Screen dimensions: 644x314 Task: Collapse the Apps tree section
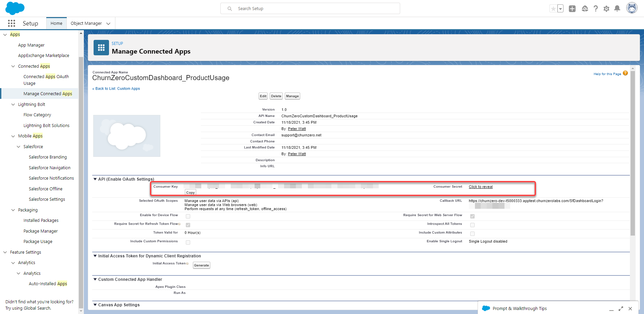5,35
